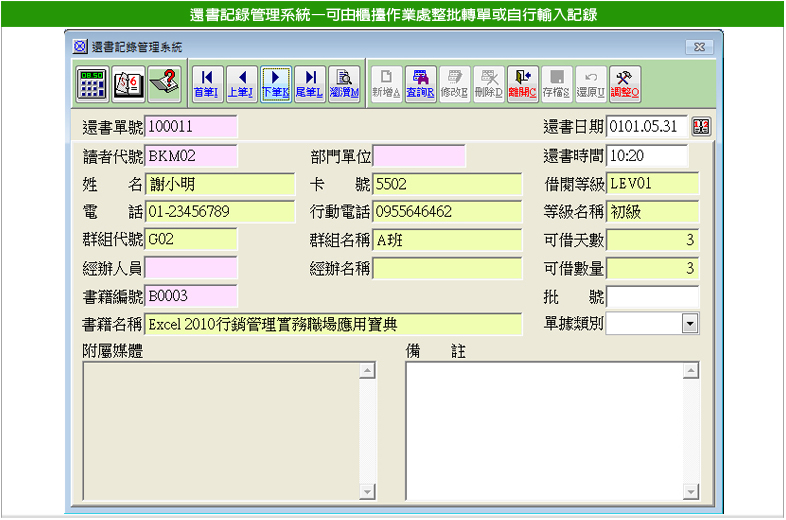Image resolution: width=786 pixels, height=520 pixels.
Task: Go to next record (下筆)
Action: (x=275, y=83)
